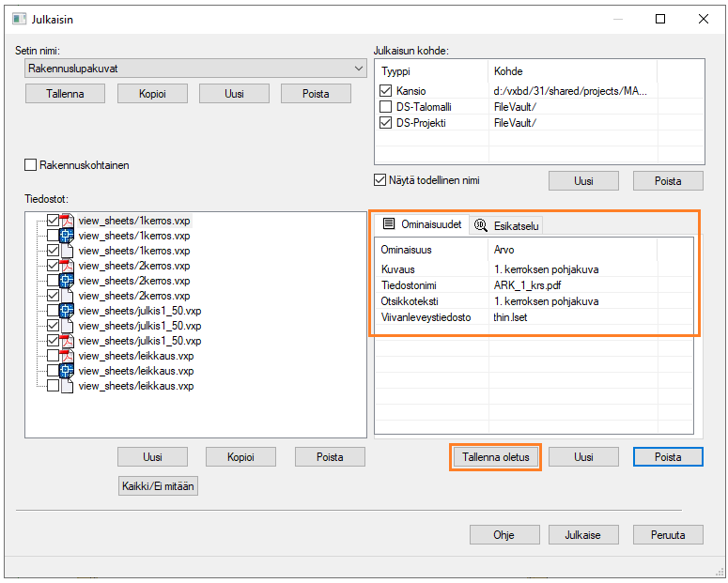The height and width of the screenshot is (583, 728).
Task: Click the blue drawing icon of 1kerros.vxp
Action: tap(68, 236)
